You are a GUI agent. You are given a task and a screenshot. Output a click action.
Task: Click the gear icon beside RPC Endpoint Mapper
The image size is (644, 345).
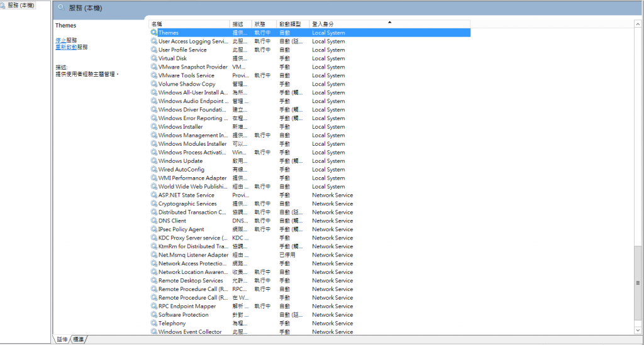[x=154, y=306]
